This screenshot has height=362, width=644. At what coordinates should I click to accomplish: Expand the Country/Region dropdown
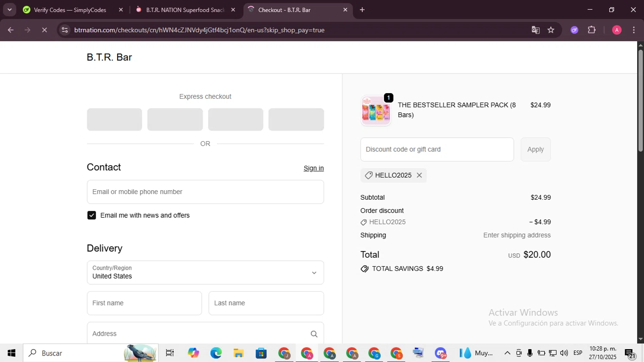pyautogui.click(x=205, y=273)
